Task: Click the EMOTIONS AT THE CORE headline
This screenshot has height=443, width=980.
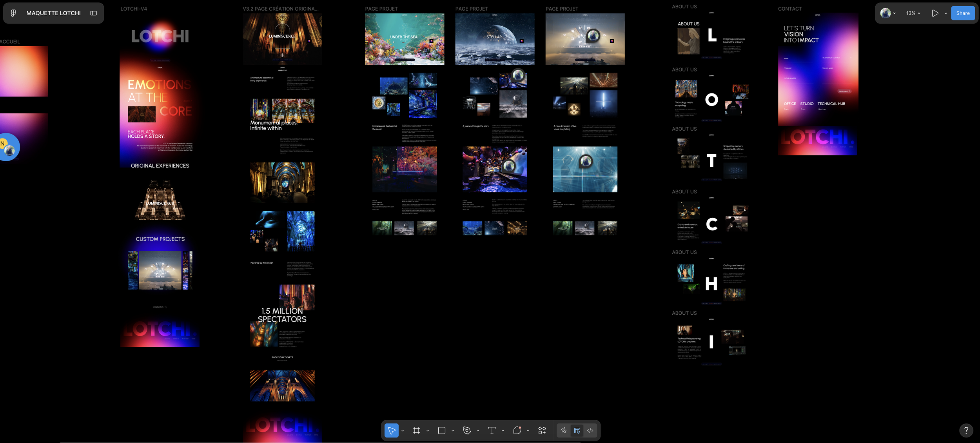Action: pos(160,98)
